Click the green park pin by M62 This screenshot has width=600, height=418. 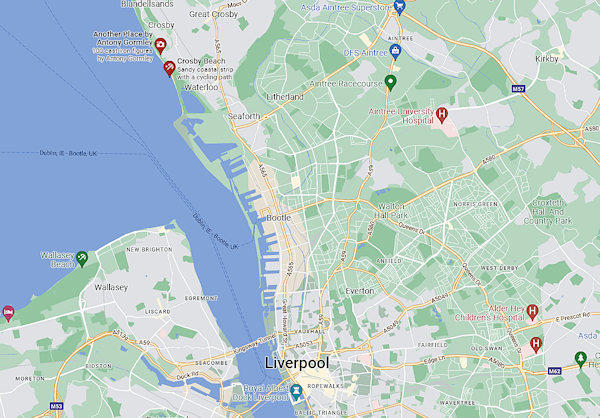point(581,359)
